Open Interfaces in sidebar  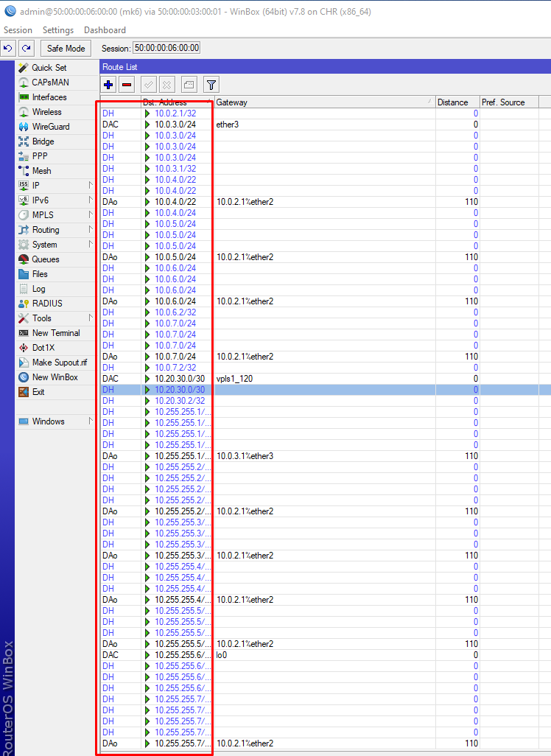[x=55, y=97]
